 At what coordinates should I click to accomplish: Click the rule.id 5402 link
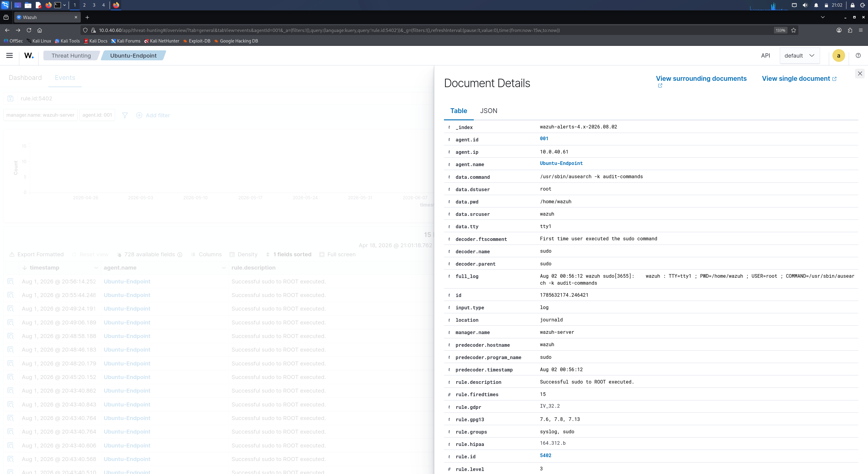pos(546,456)
